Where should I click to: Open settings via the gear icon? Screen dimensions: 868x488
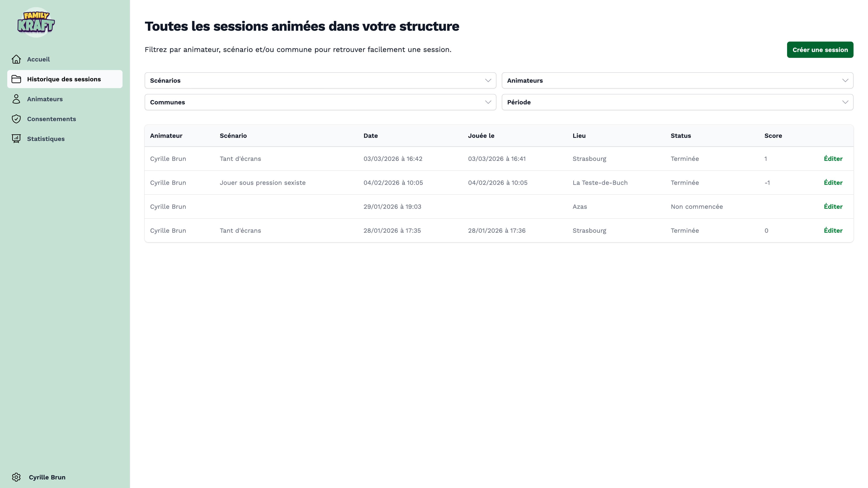(16, 477)
